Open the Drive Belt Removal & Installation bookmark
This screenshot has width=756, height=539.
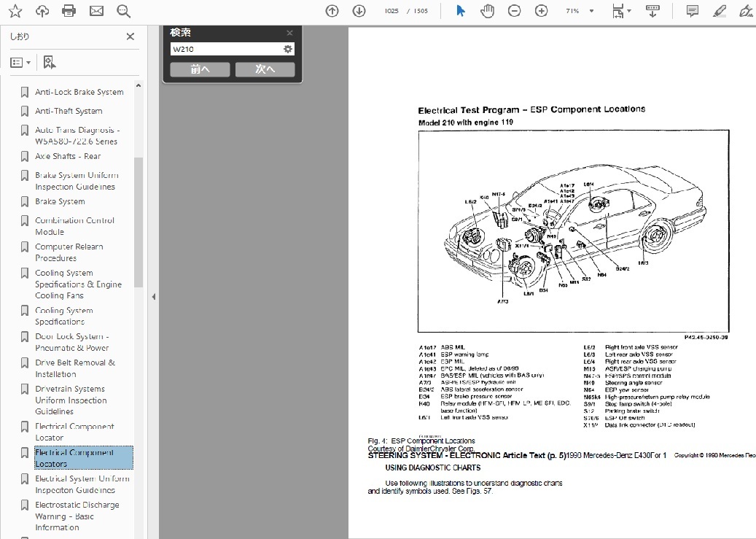[74, 368]
